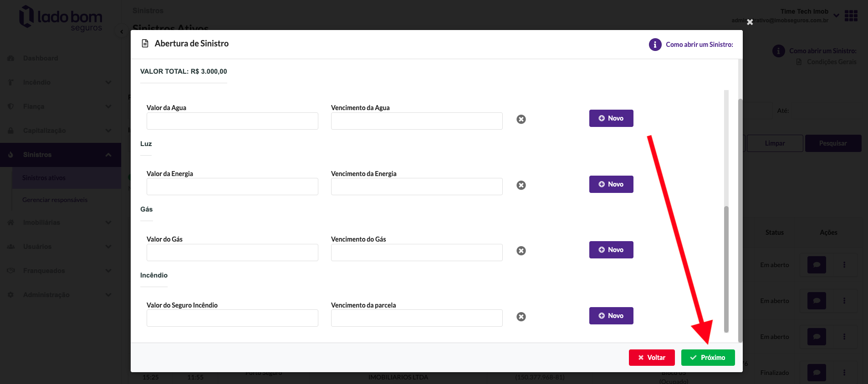Add new Incêndio entry with Novo

click(x=611, y=316)
